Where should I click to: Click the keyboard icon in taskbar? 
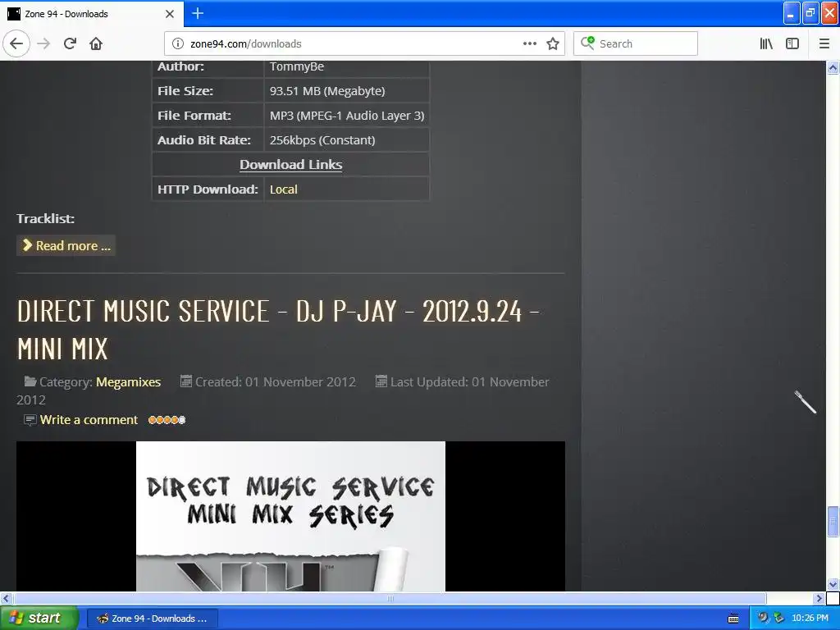[733, 619]
